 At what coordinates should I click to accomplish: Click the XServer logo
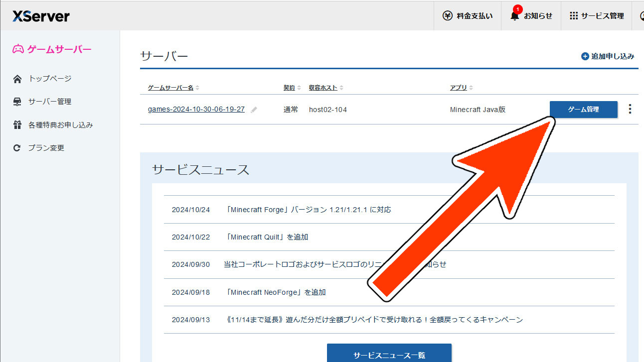point(41,16)
